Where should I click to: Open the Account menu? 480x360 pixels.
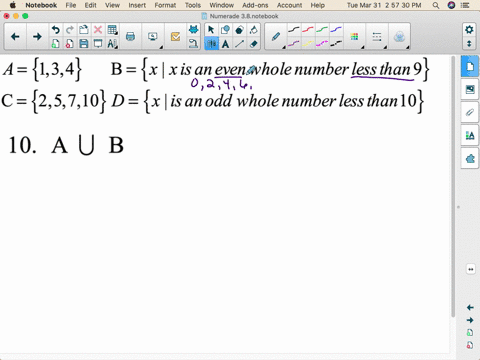click(289, 5)
